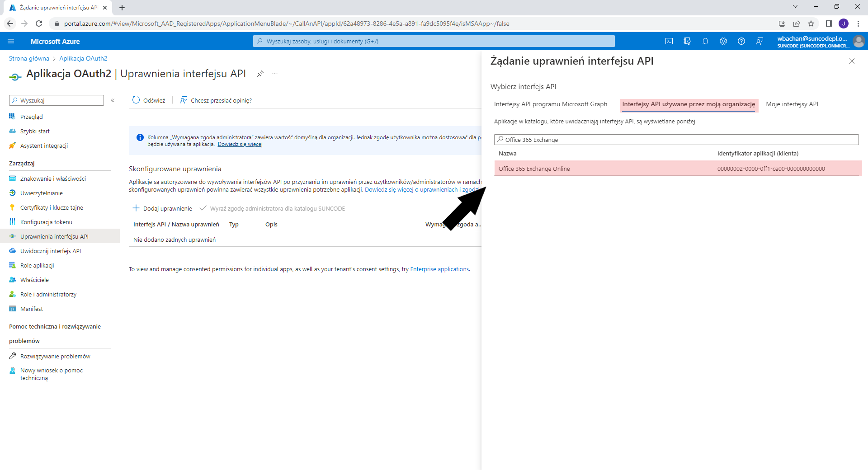Reload the page with the browser refresh icon
The image size is (868, 470).
click(x=39, y=23)
